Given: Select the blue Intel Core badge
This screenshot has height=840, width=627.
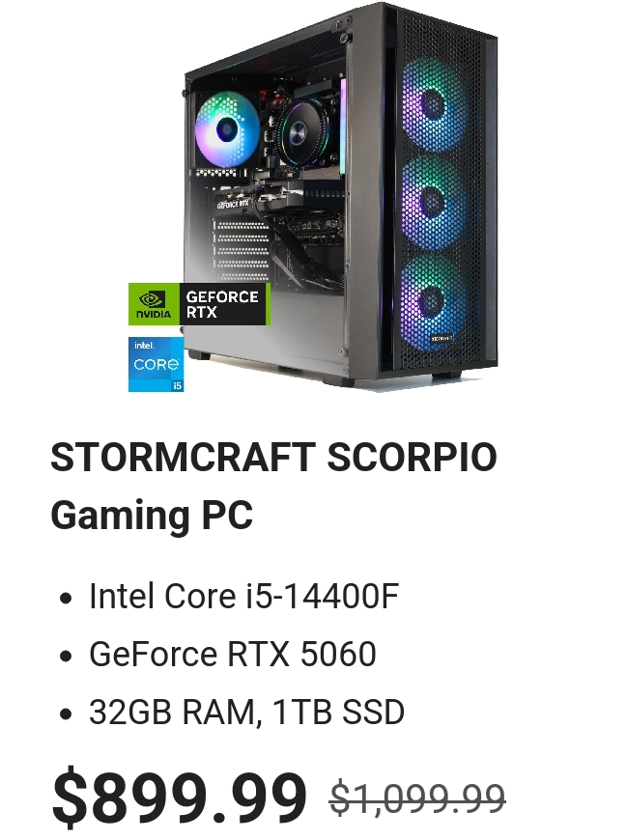Looking at the screenshot, I should click(156, 364).
